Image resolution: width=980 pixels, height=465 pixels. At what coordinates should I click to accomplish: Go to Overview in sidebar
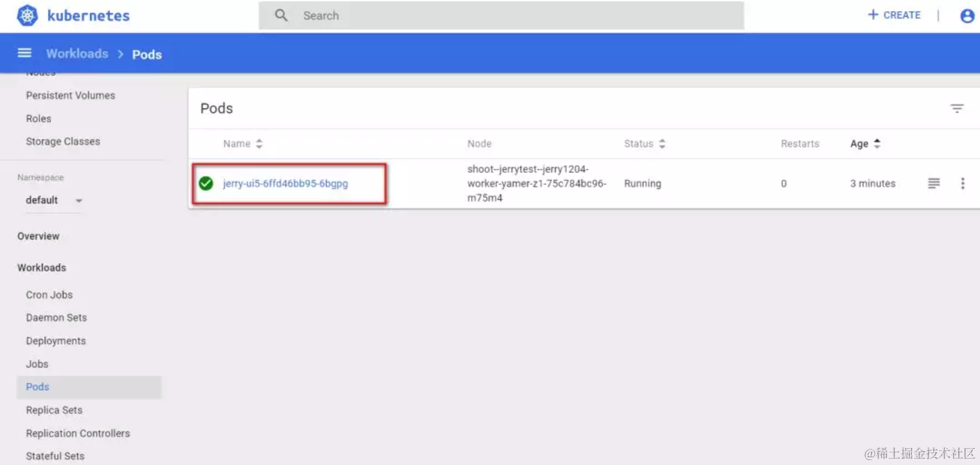[x=38, y=236]
